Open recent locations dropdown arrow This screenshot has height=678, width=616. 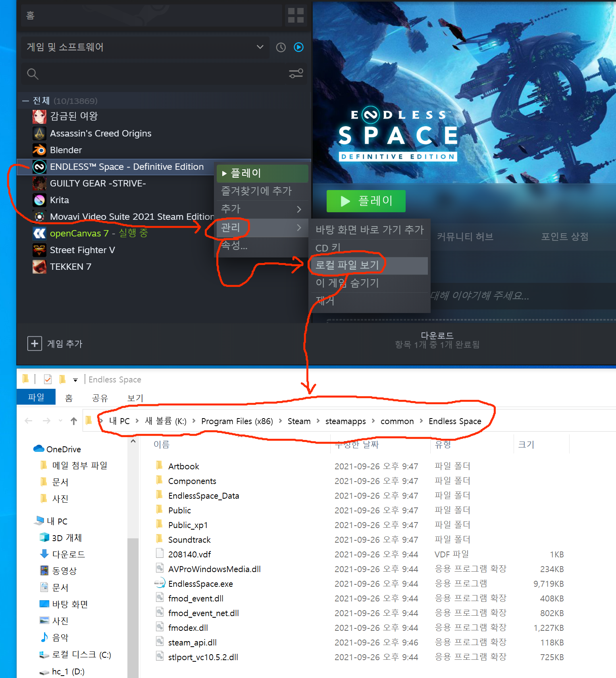coord(60,421)
